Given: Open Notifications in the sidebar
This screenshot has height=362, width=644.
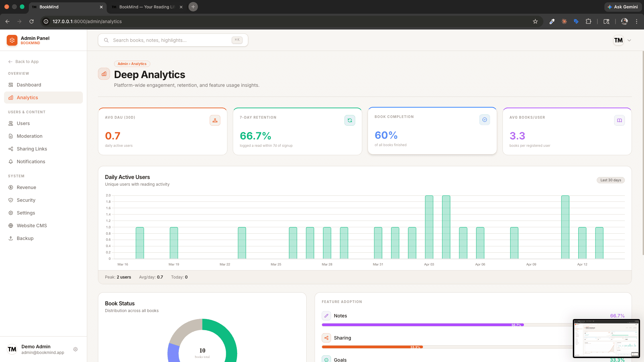Looking at the screenshot, I should tap(43, 162).
